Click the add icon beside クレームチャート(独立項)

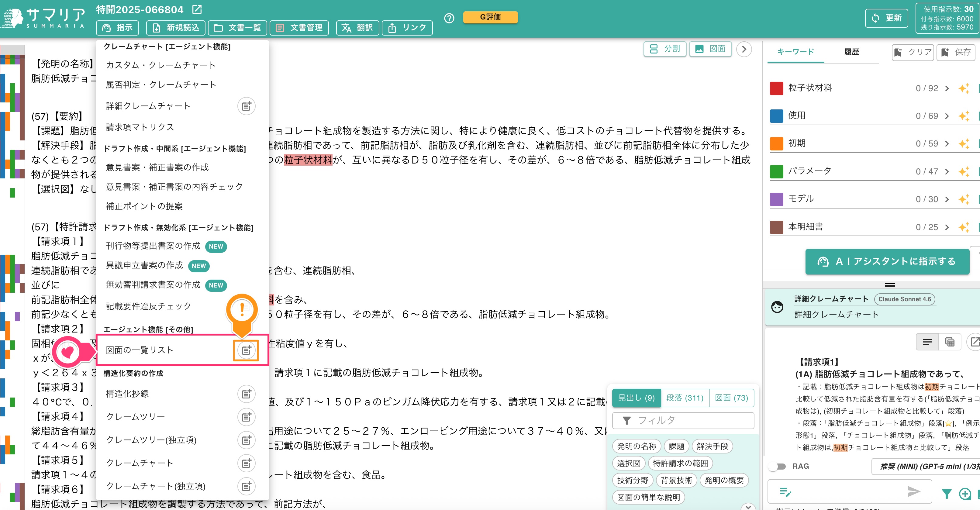coord(247,486)
